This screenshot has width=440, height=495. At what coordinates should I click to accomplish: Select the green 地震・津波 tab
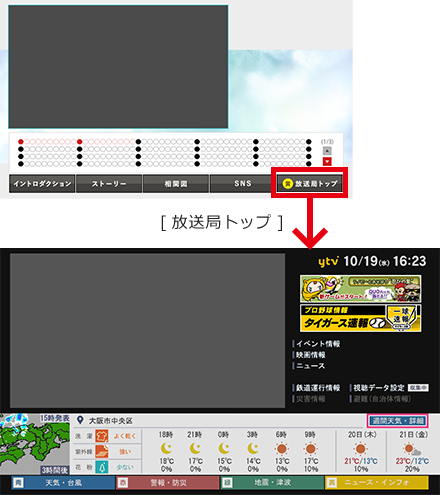tap(272, 482)
